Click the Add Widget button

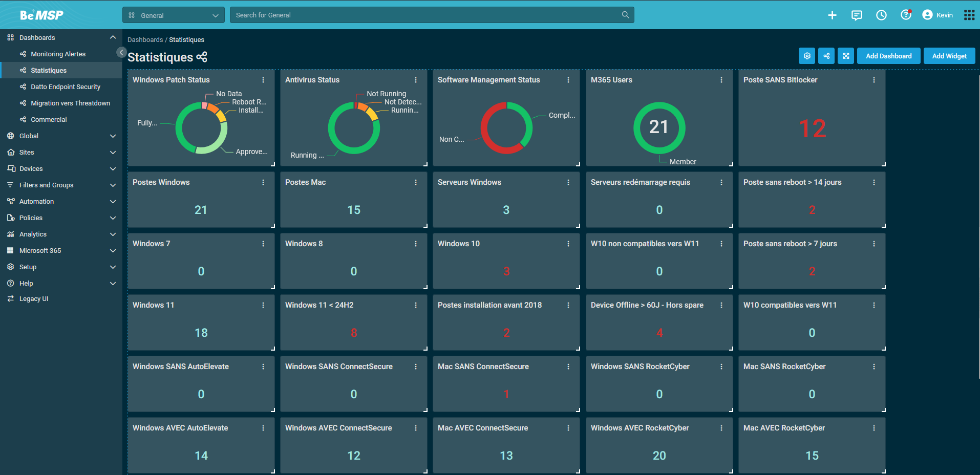click(x=949, y=56)
